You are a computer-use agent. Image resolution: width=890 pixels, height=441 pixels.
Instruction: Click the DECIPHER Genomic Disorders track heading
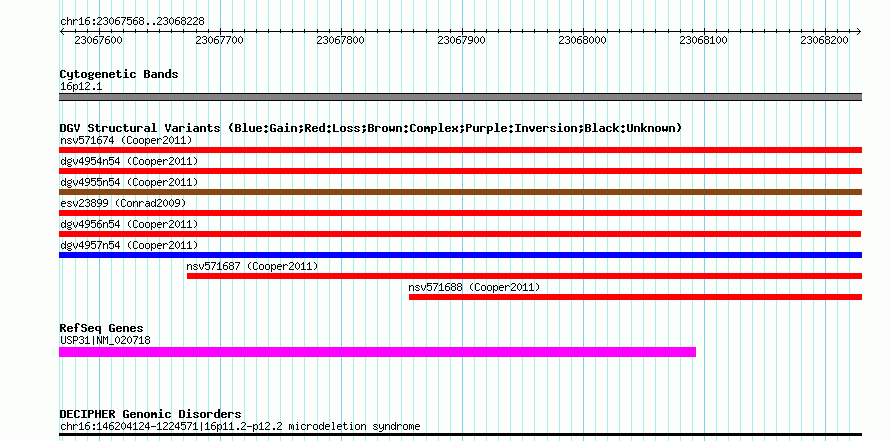click(150, 414)
